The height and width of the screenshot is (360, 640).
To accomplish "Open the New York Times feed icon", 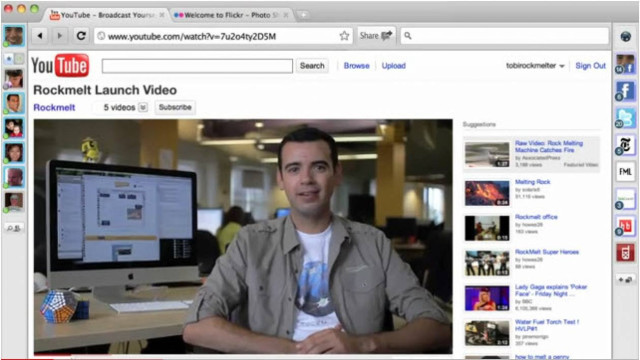I will coord(625,145).
